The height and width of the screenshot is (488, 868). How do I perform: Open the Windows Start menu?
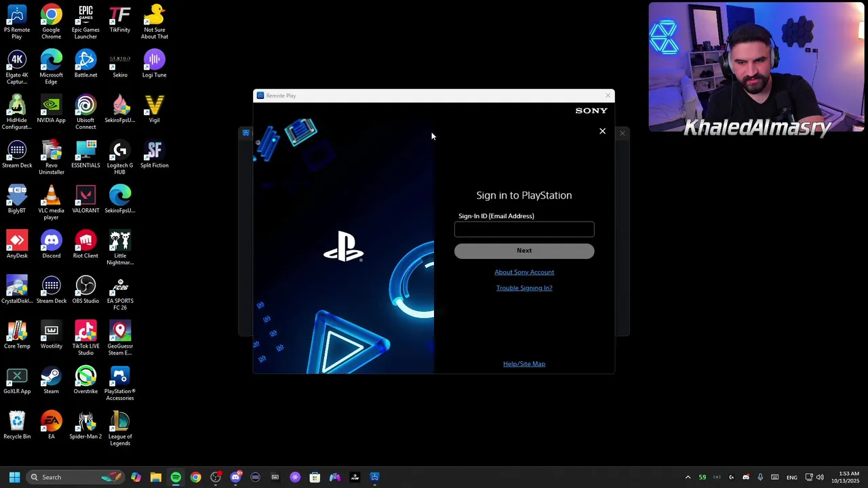click(14, 477)
